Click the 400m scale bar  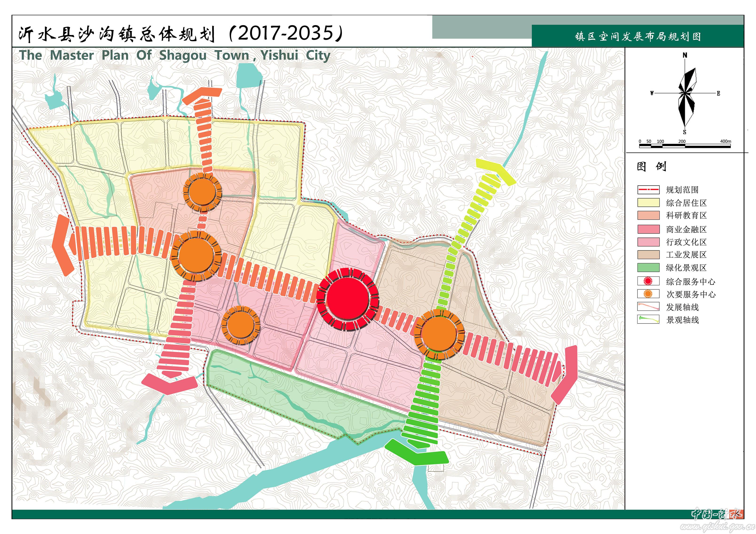(x=685, y=146)
